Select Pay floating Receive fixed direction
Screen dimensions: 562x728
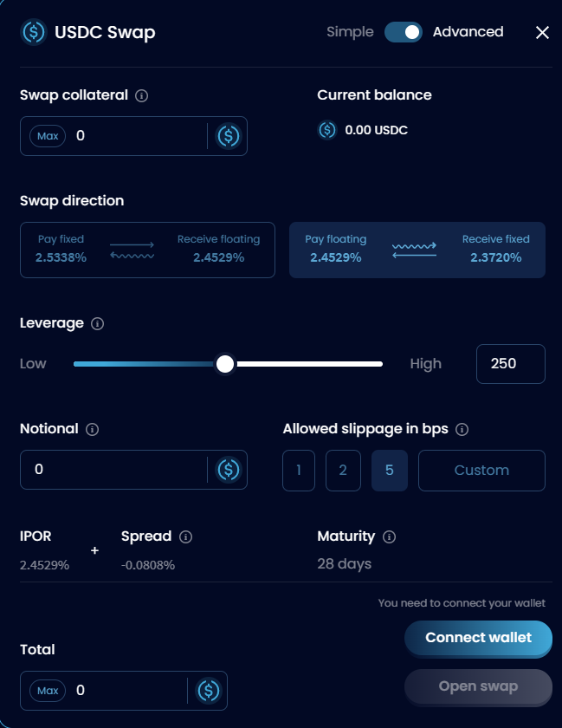417,250
